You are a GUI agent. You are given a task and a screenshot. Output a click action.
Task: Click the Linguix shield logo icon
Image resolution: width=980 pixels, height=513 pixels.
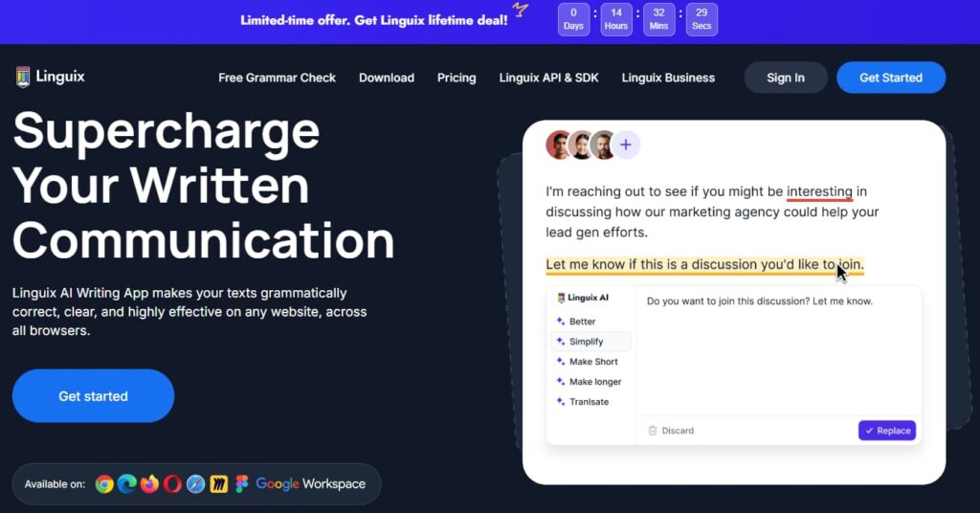pos(23,77)
